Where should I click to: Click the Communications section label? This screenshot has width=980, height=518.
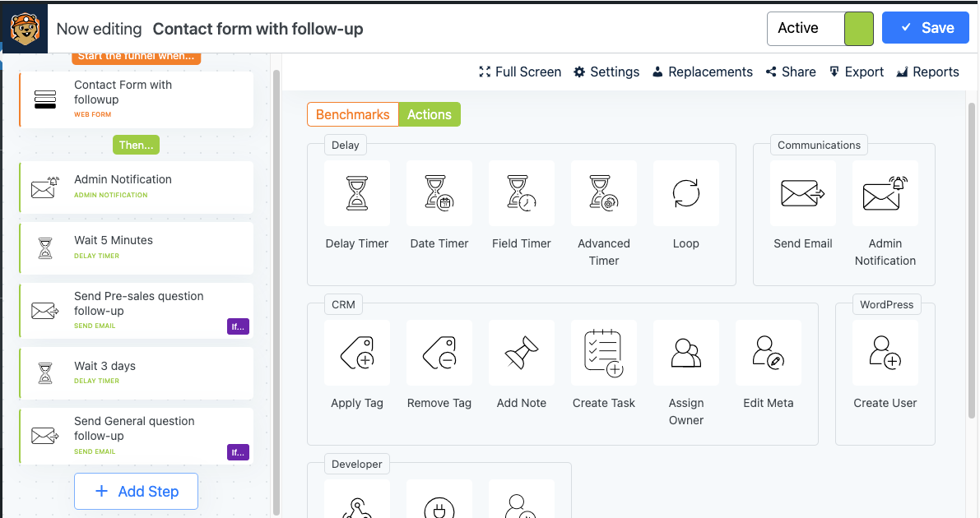point(819,145)
